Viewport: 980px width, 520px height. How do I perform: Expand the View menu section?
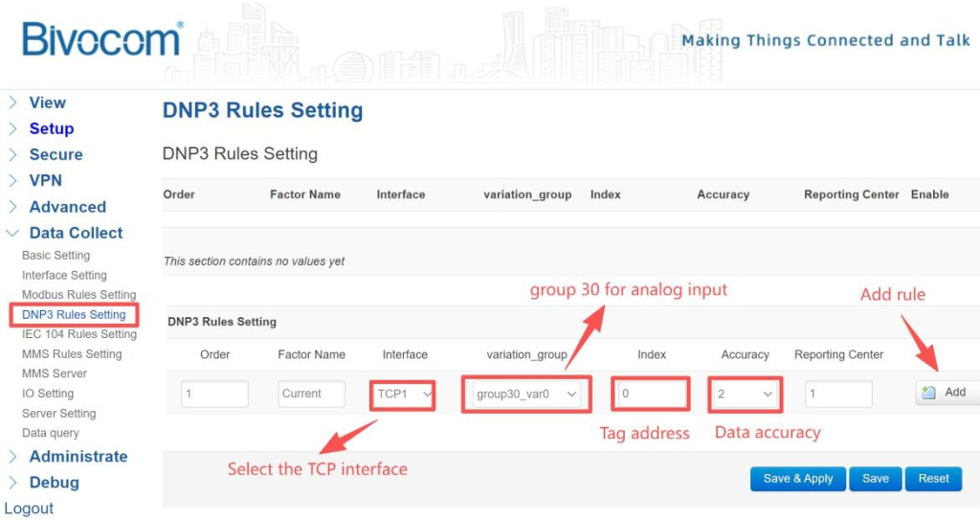(x=47, y=102)
